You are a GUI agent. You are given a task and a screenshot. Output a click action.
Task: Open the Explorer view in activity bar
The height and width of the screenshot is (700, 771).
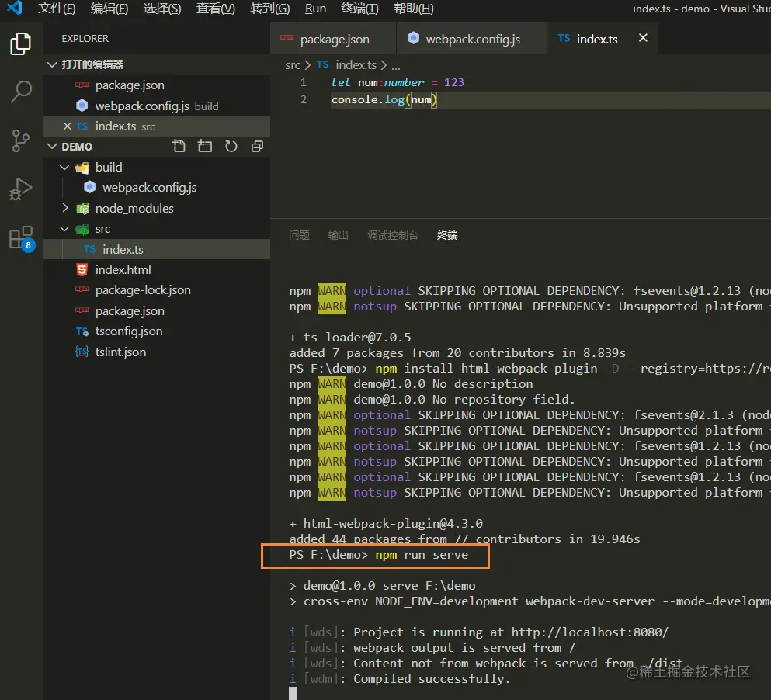pos(21,44)
